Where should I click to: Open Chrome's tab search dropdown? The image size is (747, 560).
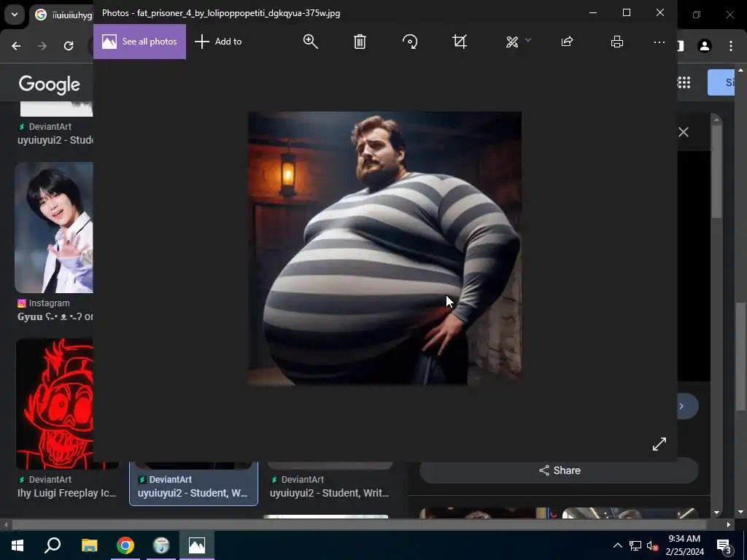[x=15, y=15]
